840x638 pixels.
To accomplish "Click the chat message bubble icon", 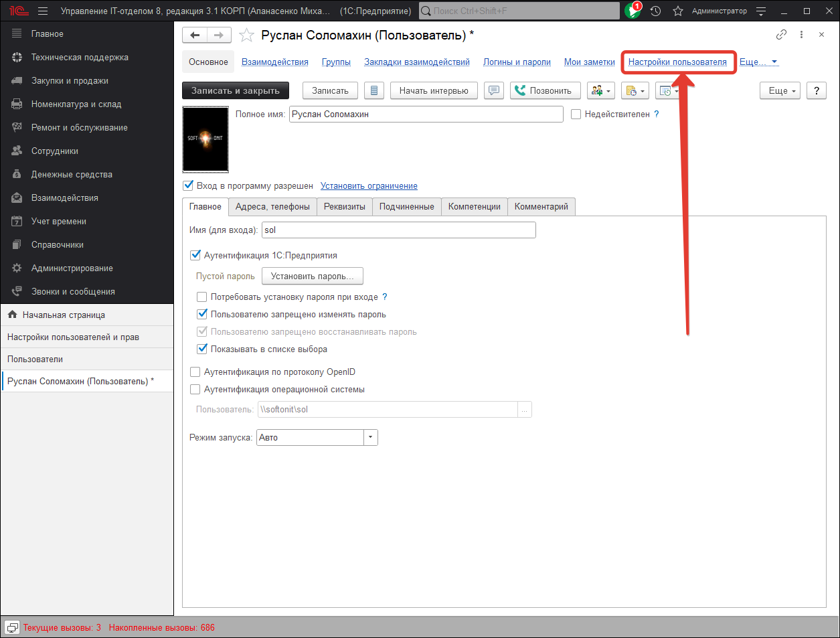I will 494,90.
